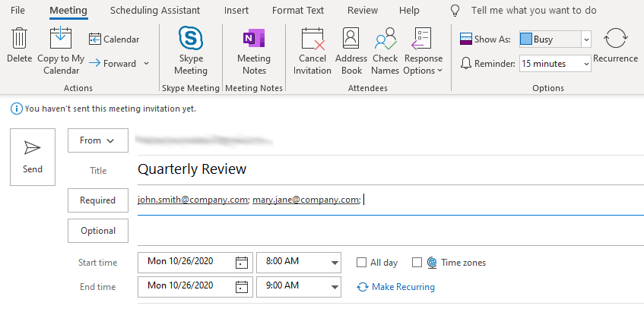Expand the 8:00 AM start time dropdown
This screenshot has height=312, width=644.
coord(335,263)
